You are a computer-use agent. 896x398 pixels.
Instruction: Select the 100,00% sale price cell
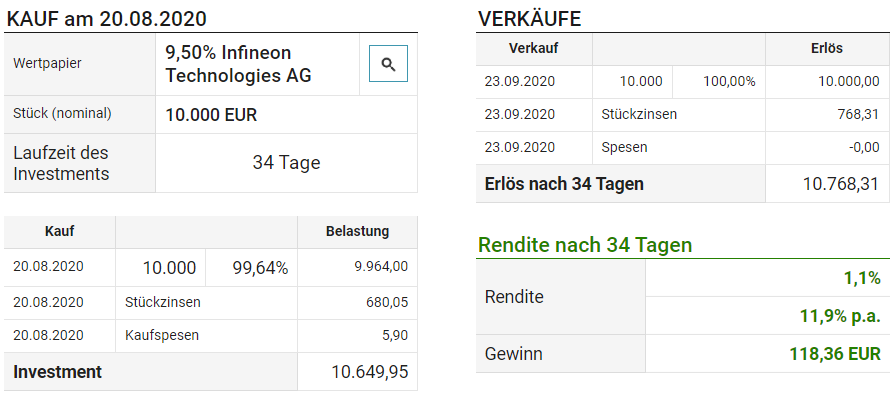click(x=719, y=82)
